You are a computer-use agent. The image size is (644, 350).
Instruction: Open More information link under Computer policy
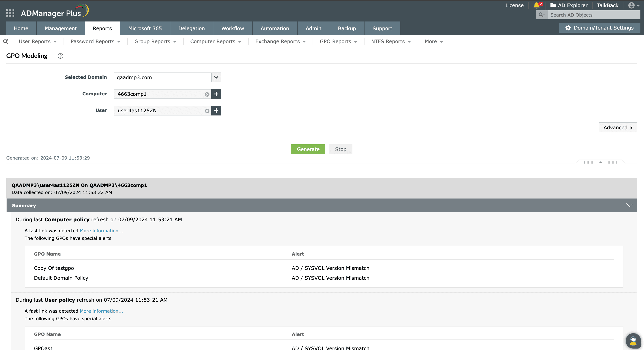[x=101, y=230]
